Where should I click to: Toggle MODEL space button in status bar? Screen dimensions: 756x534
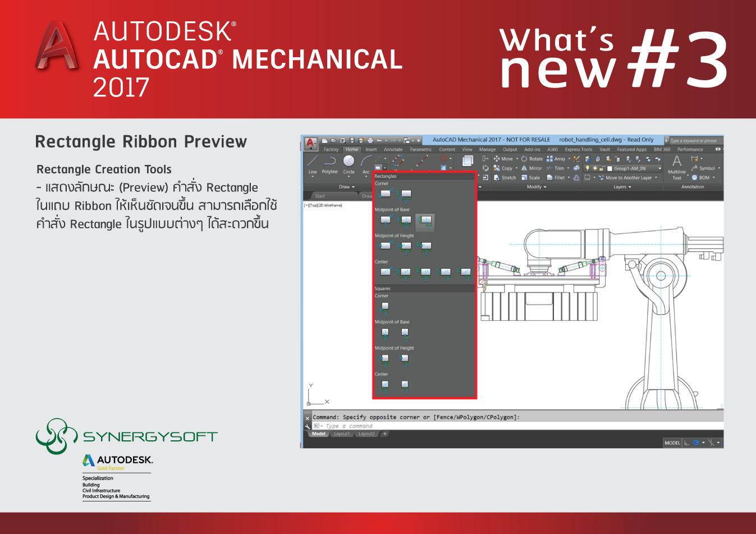(672, 443)
